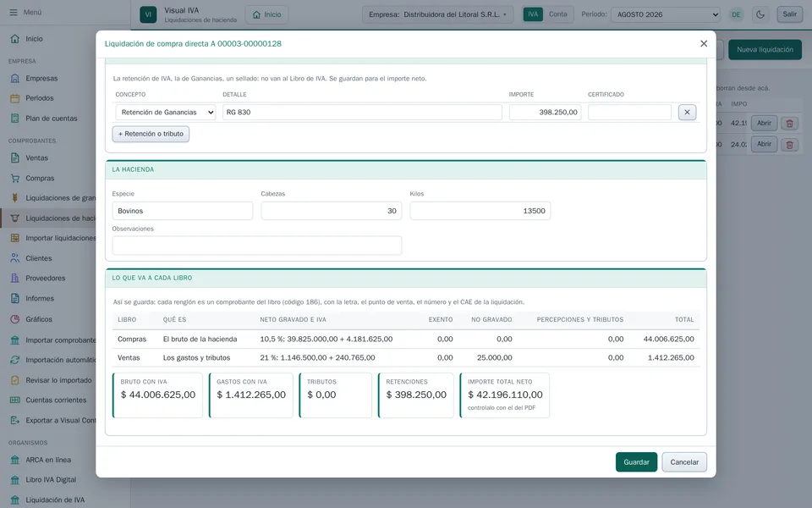
Task: Open the Concepto Retención de Ganancias dropdown
Action: [x=166, y=112]
